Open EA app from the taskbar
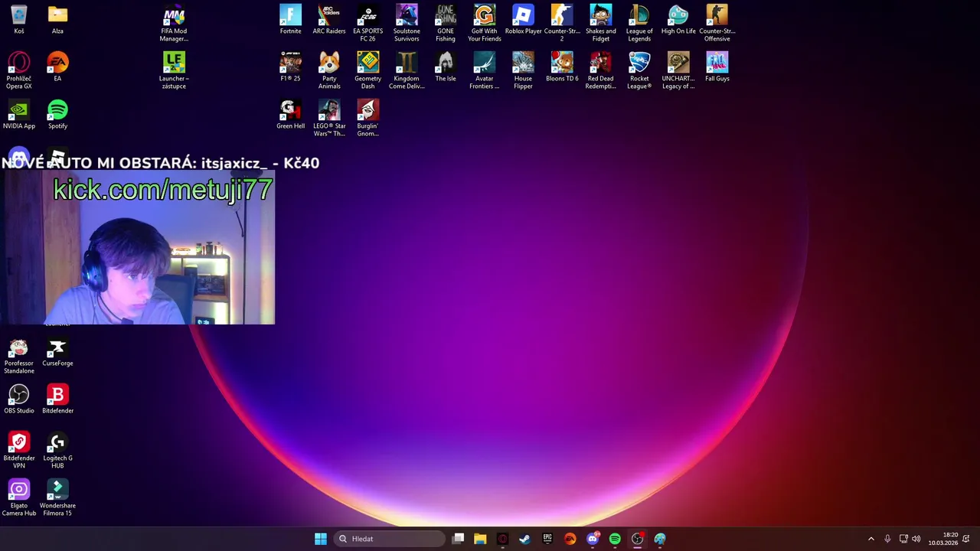The image size is (980, 551). click(x=570, y=539)
